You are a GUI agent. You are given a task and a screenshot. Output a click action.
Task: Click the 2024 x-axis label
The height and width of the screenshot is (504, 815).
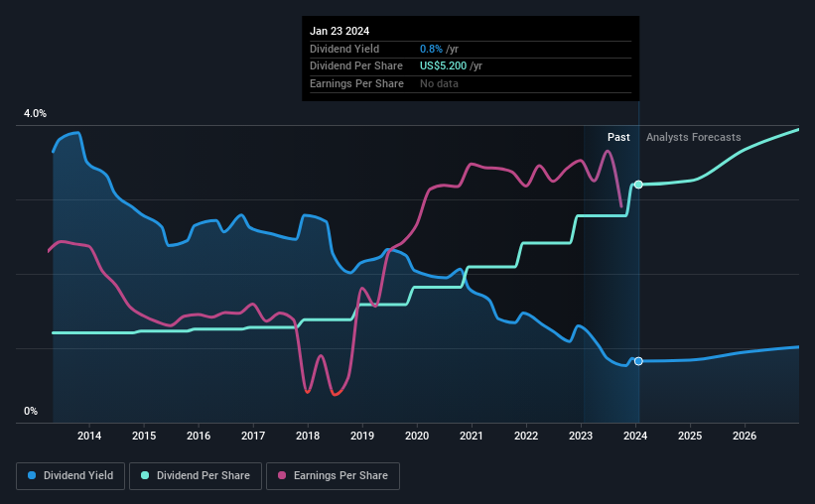(x=635, y=436)
